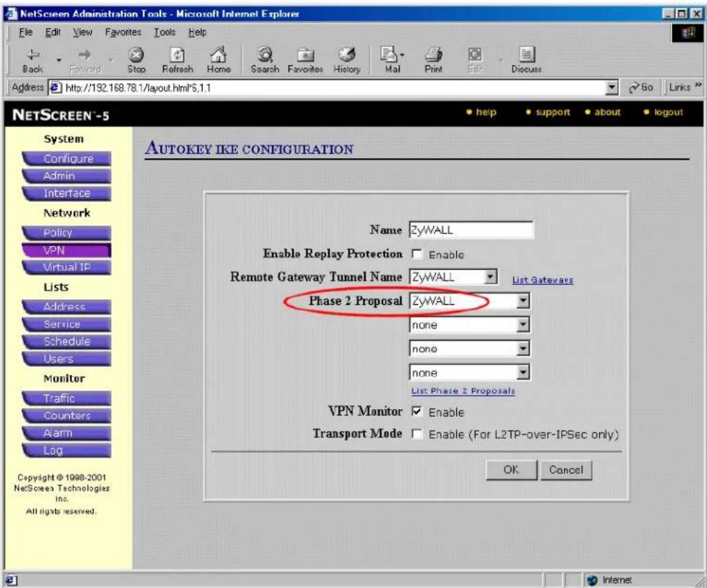Open Counters in Monitor sidebar
Screen dimensions: 707x588
point(66,416)
